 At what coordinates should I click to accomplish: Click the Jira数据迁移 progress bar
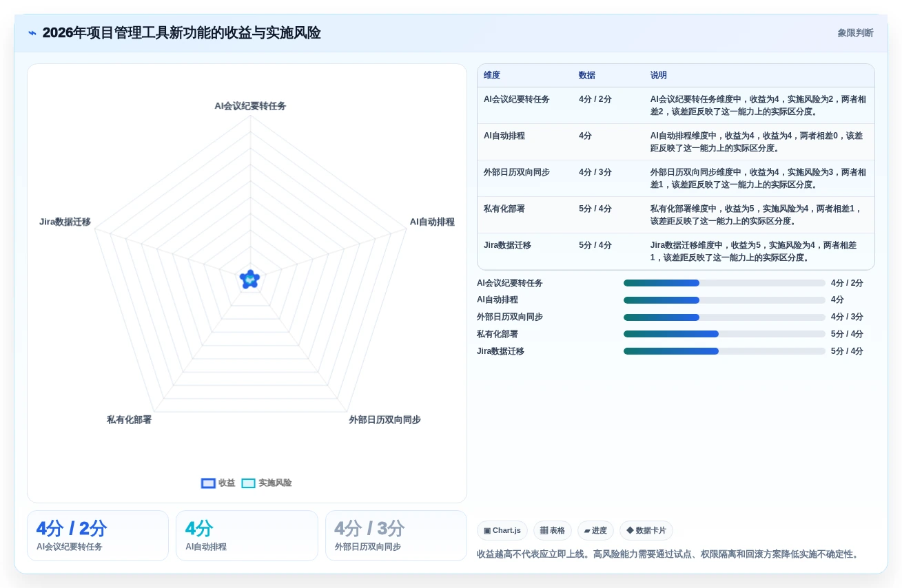point(724,351)
